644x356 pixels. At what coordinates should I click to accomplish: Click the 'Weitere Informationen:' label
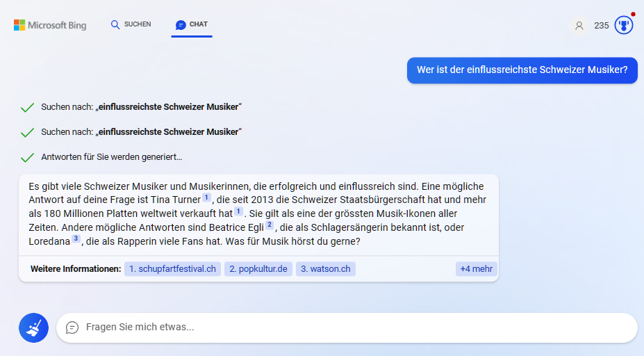[x=76, y=269]
